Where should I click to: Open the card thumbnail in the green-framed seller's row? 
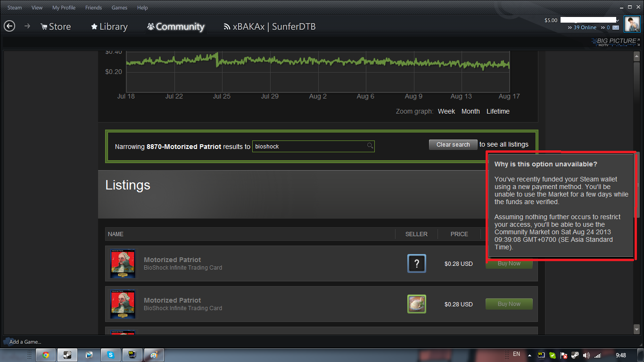point(123,304)
